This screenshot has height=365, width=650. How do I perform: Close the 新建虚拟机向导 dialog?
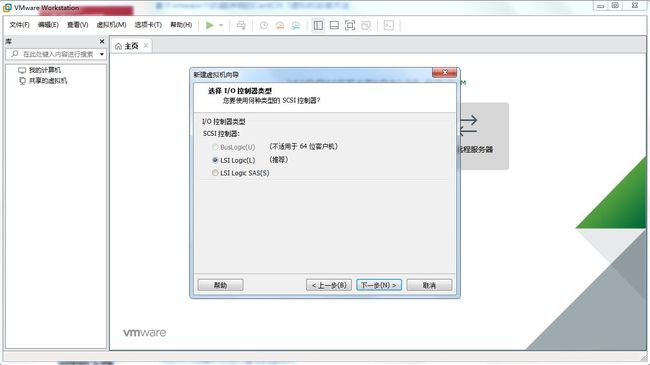point(444,73)
